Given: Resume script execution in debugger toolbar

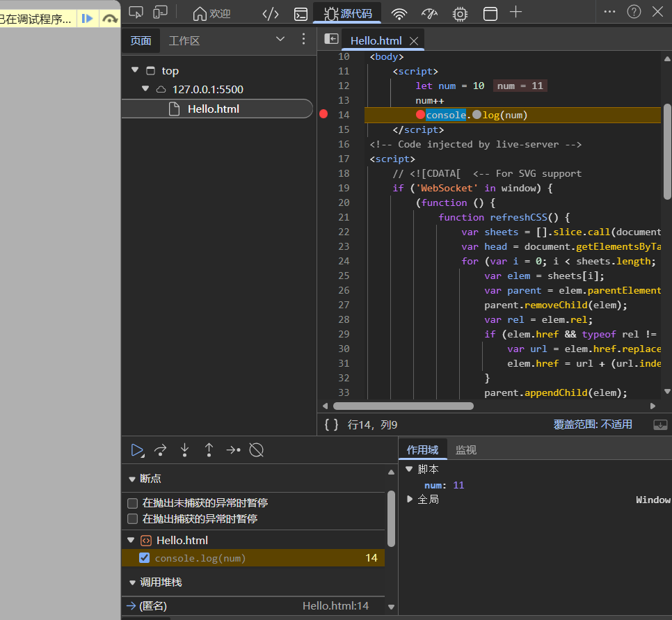Looking at the screenshot, I should click(x=137, y=450).
